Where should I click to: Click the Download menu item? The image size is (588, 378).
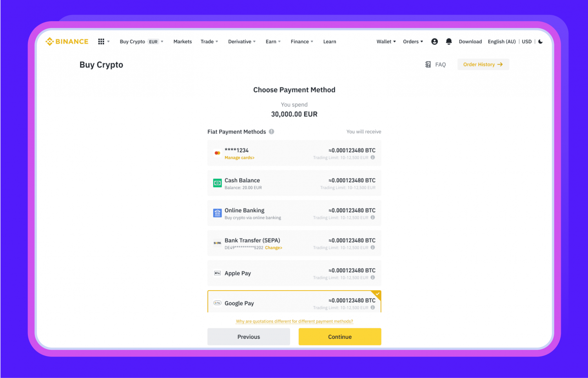470,42
